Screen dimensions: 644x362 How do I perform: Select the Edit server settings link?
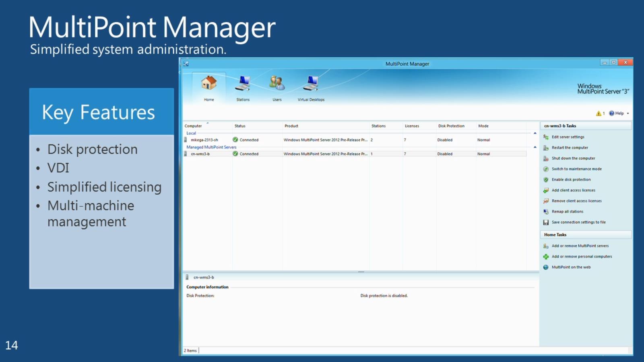[x=568, y=137]
